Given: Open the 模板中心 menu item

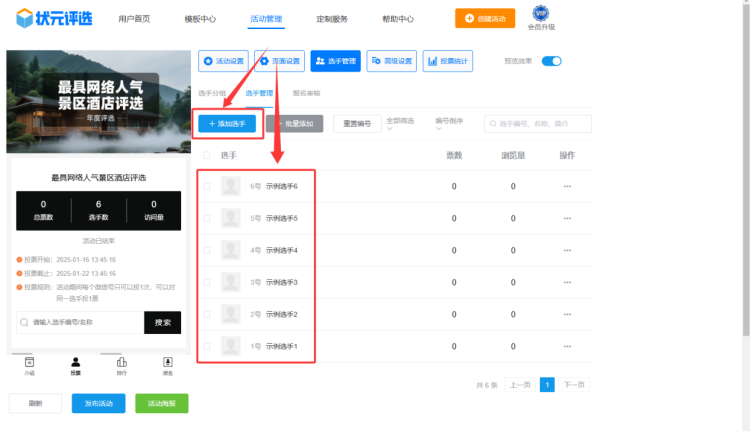Looking at the screenshot, I should (200, 19).
